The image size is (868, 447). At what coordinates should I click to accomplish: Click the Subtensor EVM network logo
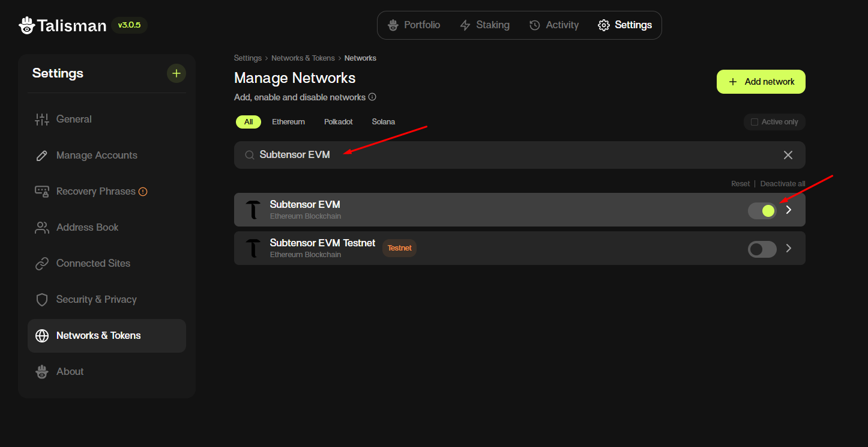coord(253,210)
